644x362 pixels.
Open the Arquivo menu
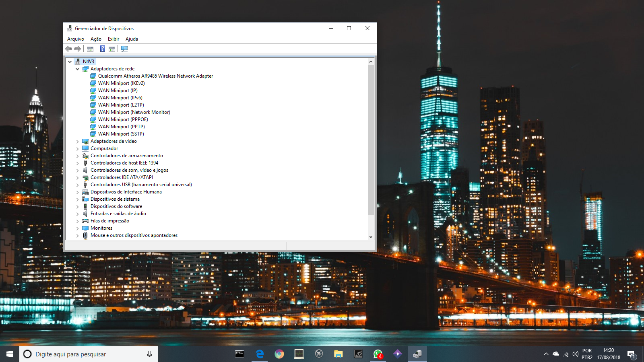click(x=76, y=39)
